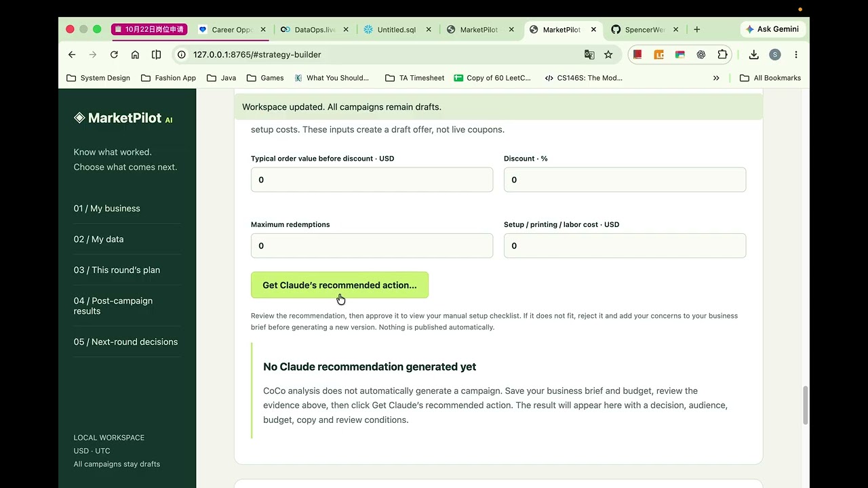868x488 pixels.
Task: Focus the Maximum redemptions input field
Action: click(372, 245)
